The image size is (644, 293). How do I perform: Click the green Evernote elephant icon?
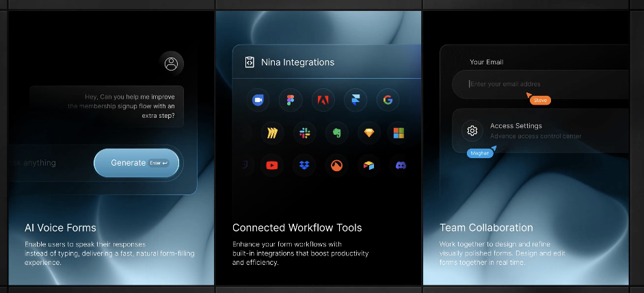(337, 133)
